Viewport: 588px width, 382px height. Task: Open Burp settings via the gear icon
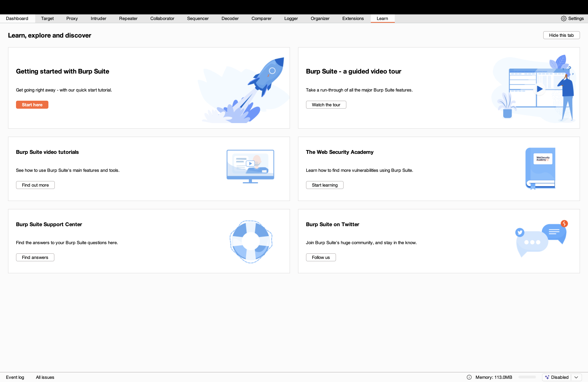click(564, 19)
